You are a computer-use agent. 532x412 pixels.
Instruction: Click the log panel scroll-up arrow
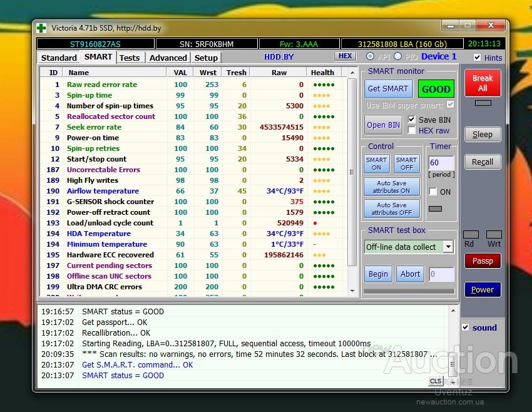453,311
